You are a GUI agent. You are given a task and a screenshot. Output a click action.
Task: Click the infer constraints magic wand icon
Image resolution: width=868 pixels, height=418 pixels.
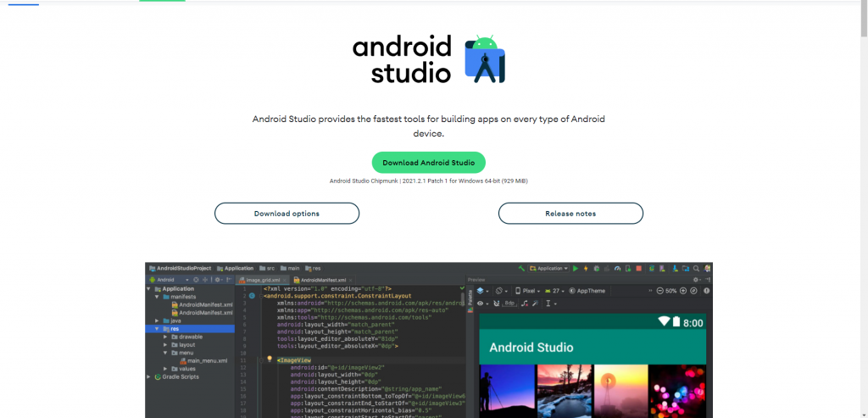(x=536, y=304)
